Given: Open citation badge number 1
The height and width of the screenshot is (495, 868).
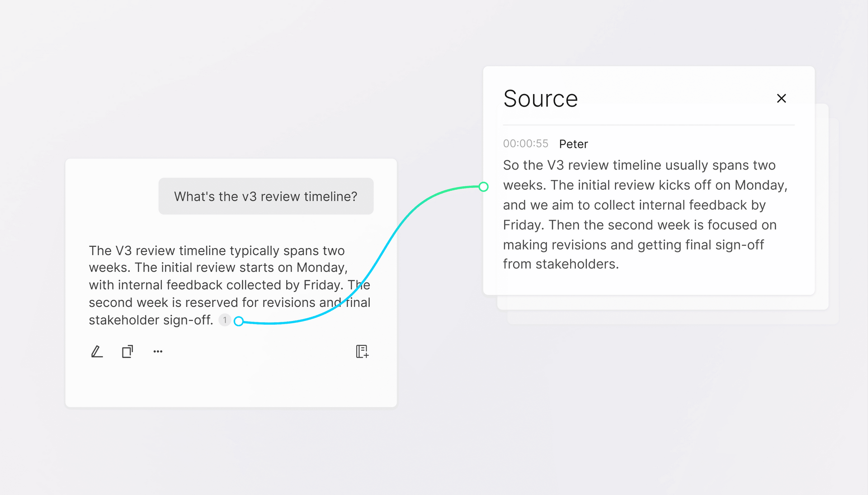Looking at the screenshot, I should 225,320.
